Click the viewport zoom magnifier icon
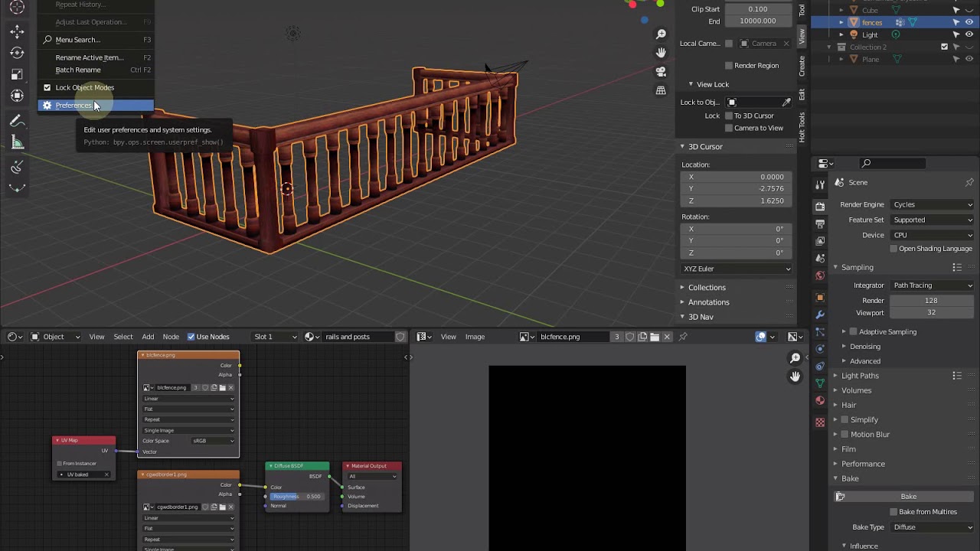Image resolution: width=980 pixels, height=551 pixels. click(661, 34)
